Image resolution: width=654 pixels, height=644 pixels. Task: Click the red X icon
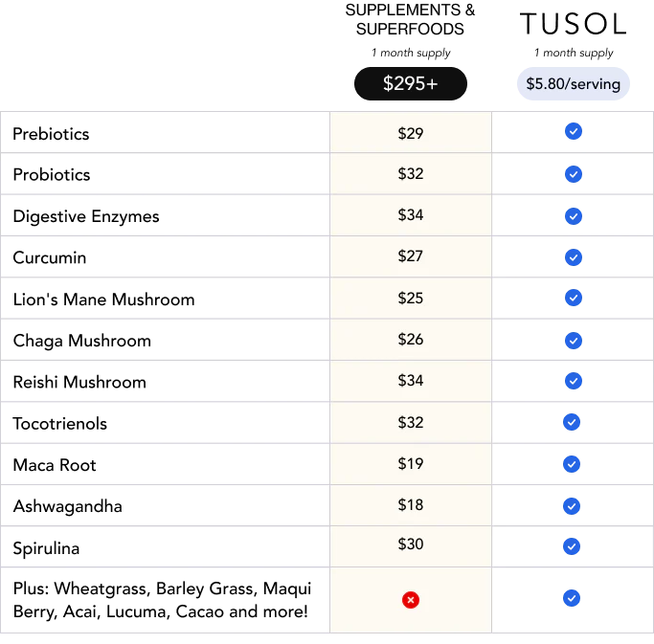click(411, 600)
